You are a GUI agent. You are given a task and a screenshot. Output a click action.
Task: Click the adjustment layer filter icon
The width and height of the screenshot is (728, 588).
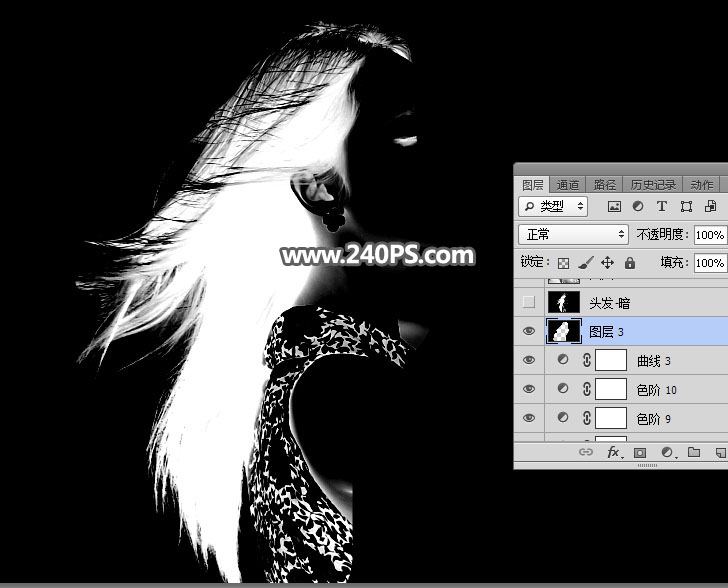[x=638, y=206]
